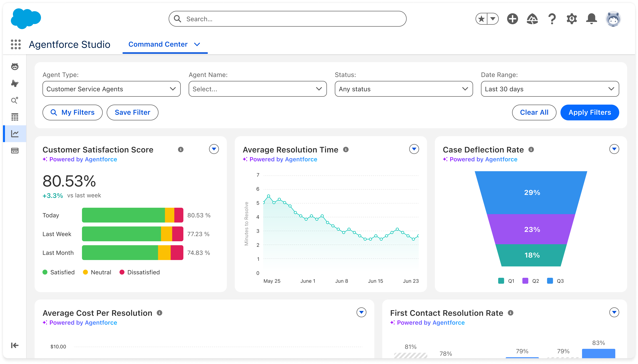This screenshot has height=364, width=638.
Task: Click the Clear All button
Action: tap(534, 112)
